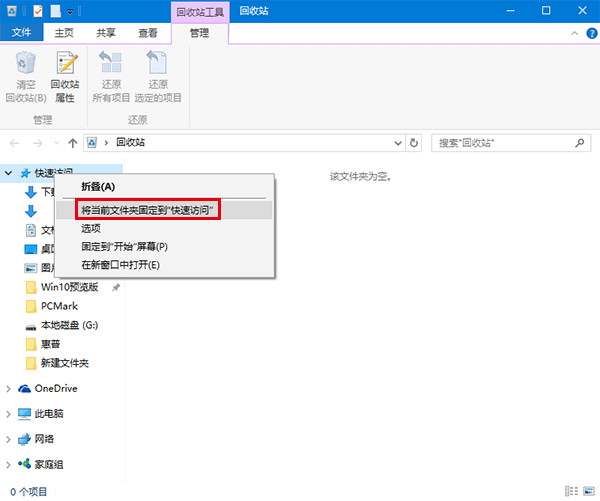
Task: Open Help via the blue question mark icon
Action: point(589,33)
